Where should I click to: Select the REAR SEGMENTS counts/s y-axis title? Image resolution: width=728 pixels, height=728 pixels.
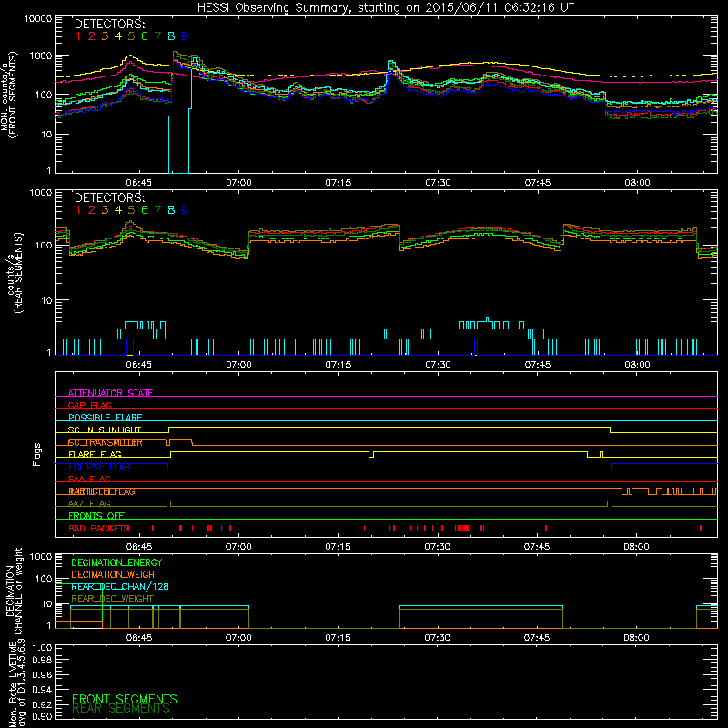click(x=15, y=273)
